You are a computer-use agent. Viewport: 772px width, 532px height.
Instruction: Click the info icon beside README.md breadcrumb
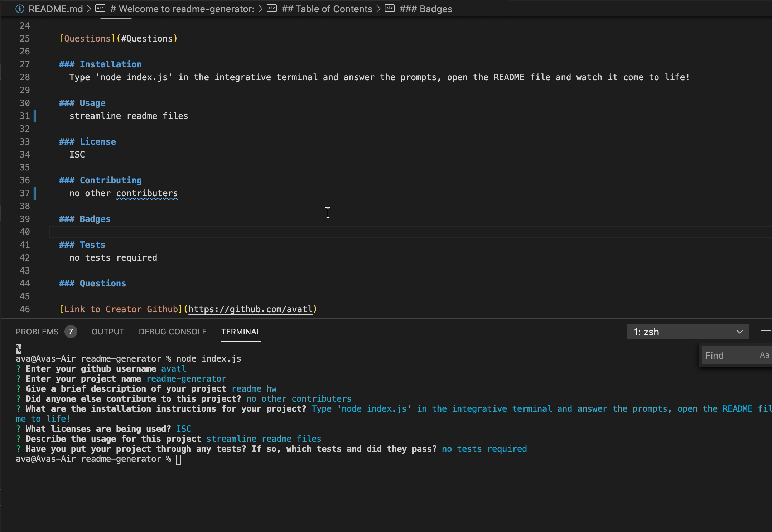20,9
